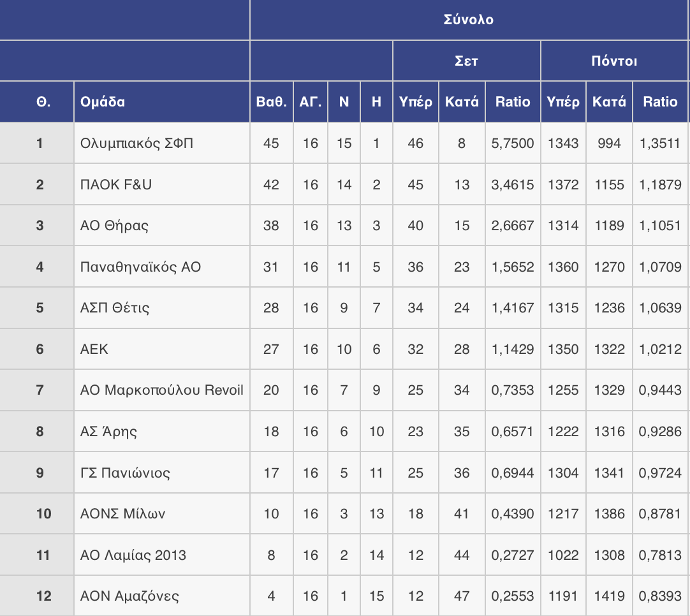690x616 pixels.
Task: Click position number 12 in rank column
Action: (x=43, y=596)
